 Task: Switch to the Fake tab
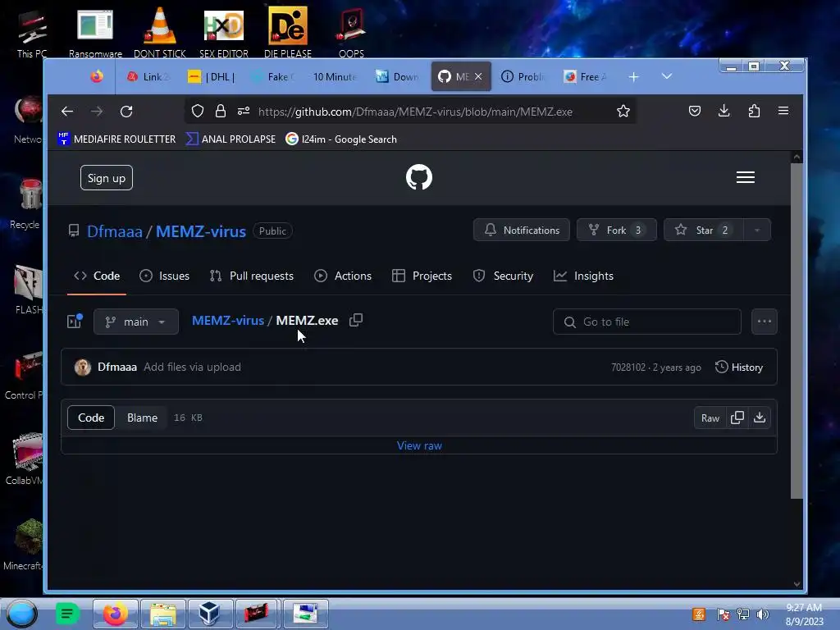(x=274, y=76)
